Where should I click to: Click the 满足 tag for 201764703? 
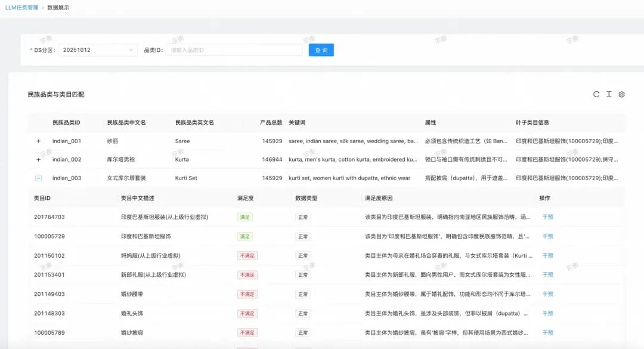click(245, 217)
